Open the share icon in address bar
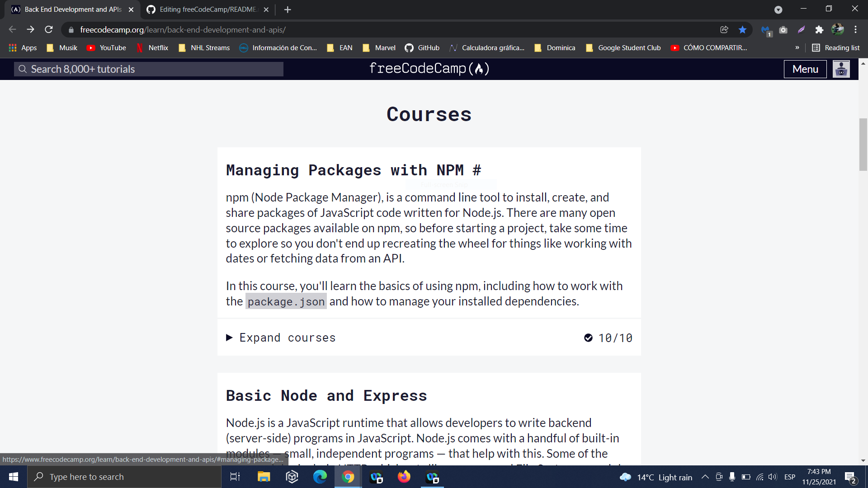Screen dimensions: 868x488 click(x=724, y=29)
